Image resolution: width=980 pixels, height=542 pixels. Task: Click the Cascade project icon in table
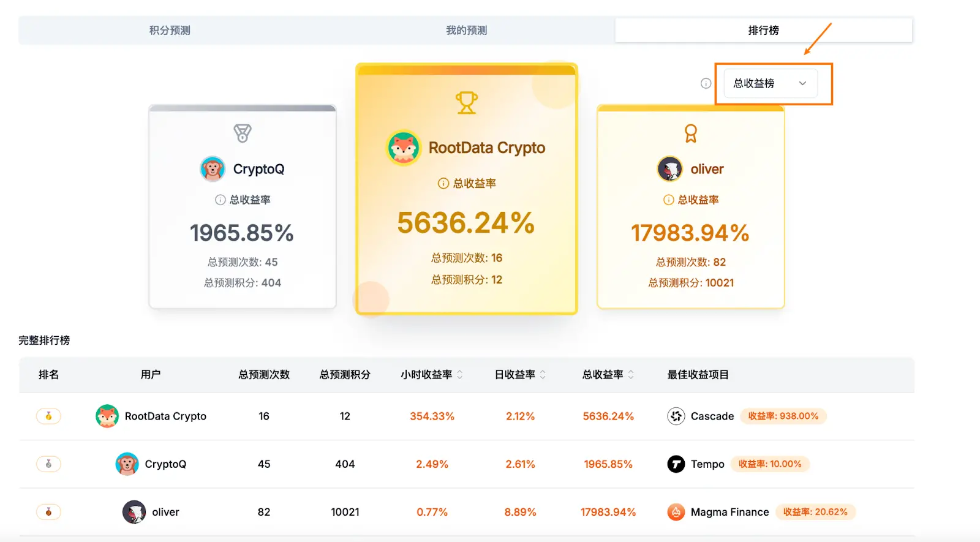pos(676,416)
